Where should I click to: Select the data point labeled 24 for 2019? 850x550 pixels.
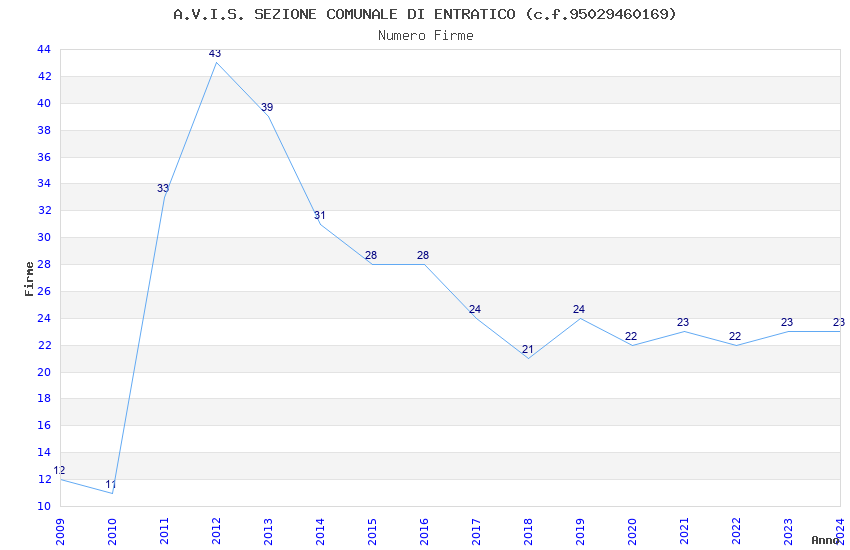(x=579, y=309)
